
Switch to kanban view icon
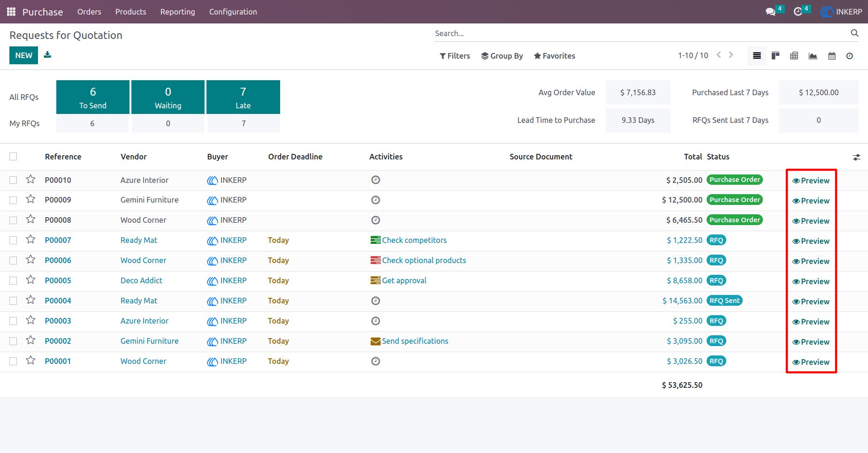coord(776,56)
